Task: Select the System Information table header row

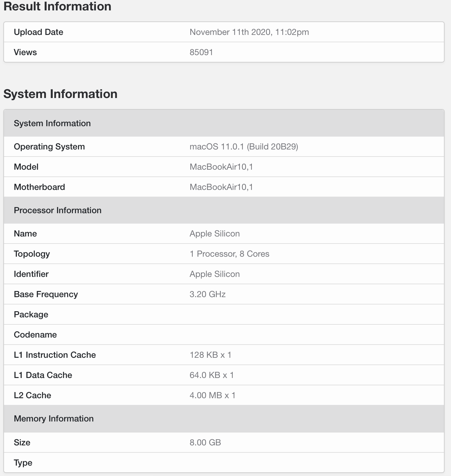Action: pyautogui.click(x=224, y=123)
